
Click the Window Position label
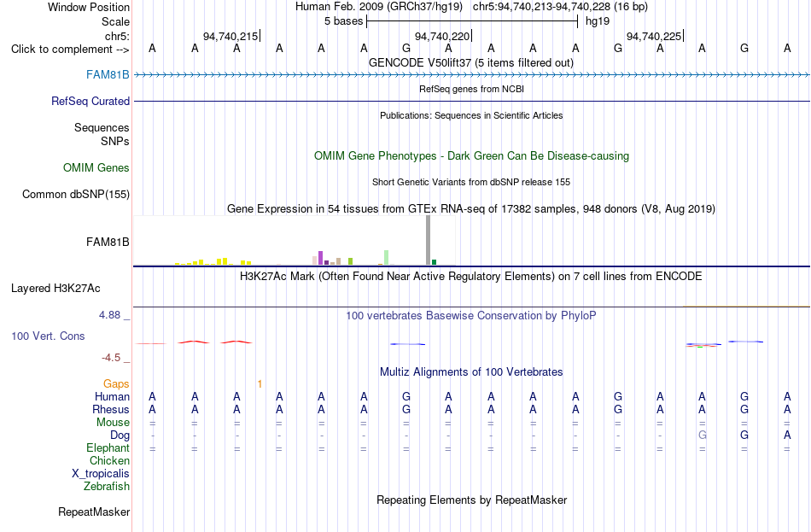click(x=89, y=7)
